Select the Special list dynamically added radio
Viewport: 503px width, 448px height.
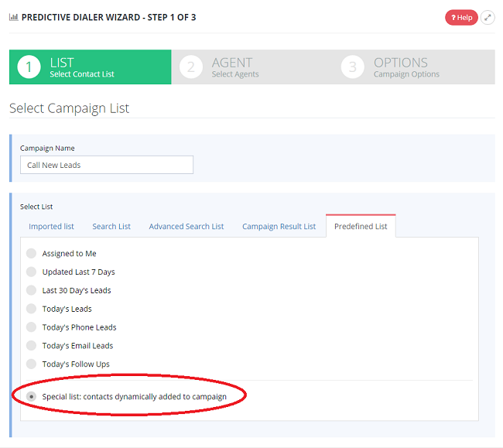(31, 397)
